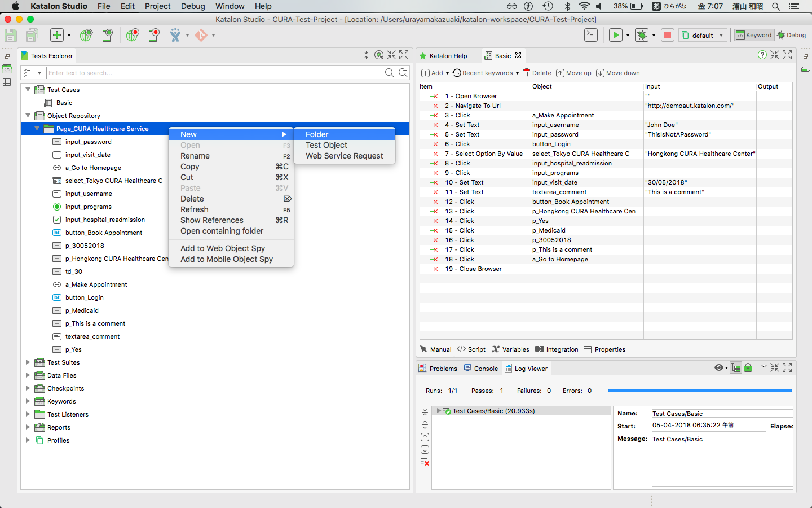
Task: Switch to the Script tab
Action: pyautogui.click(x=471, y=349)
